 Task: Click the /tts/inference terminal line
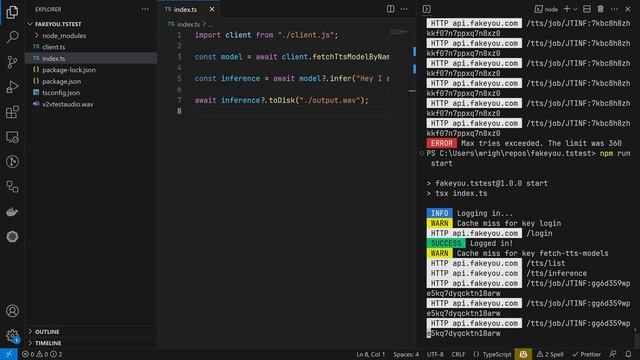tap(507, 273)
